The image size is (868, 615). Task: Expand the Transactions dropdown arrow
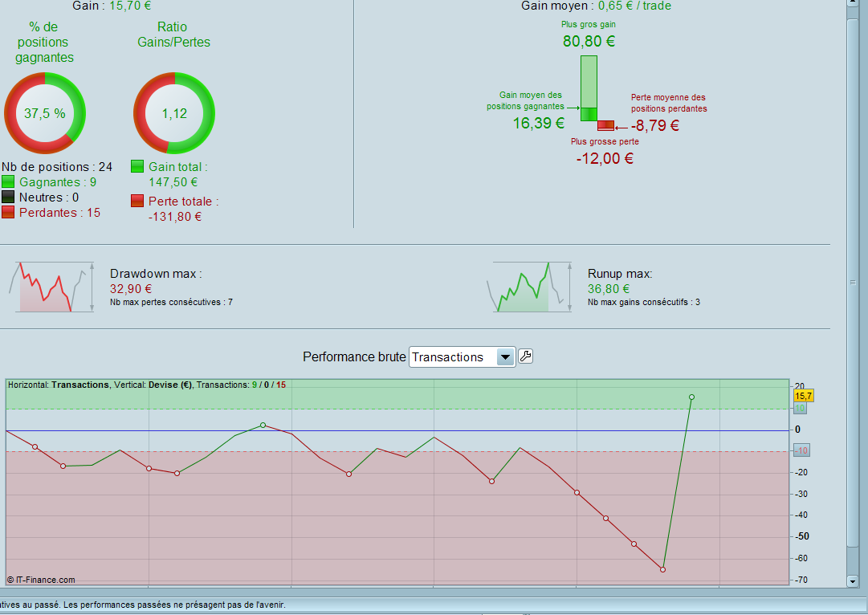tap(505, 357)
